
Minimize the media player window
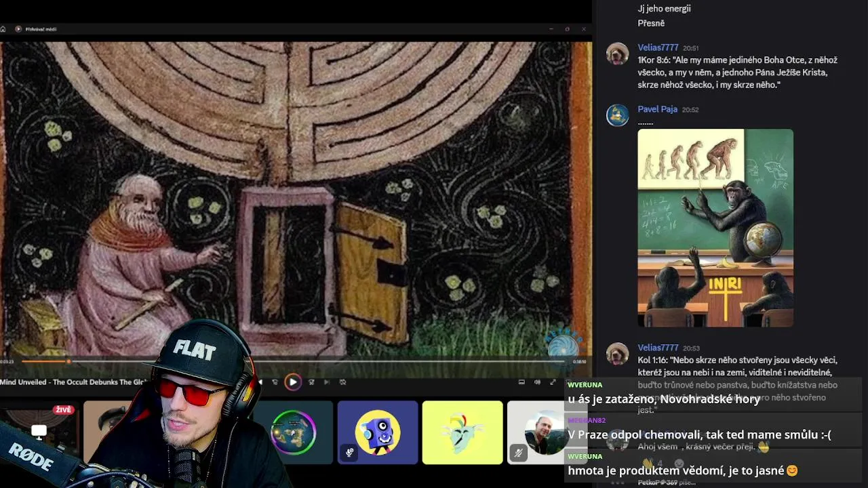click(551, 29)
